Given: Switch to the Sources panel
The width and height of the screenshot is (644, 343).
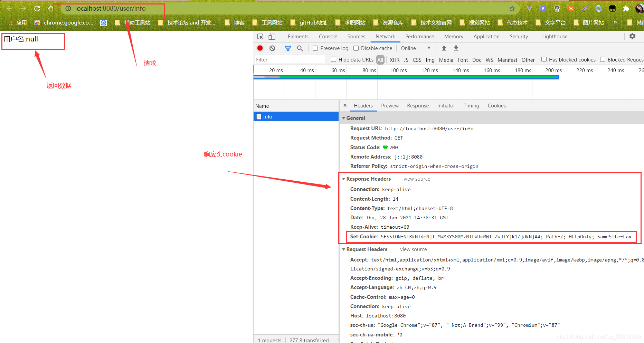Looking at the screenshot, I should click(x=356, y=36).
